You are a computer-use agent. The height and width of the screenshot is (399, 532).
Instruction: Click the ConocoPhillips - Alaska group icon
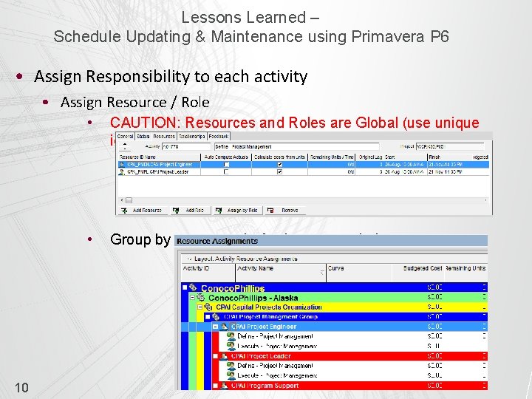pyautogui.click(x=200, y=298)
